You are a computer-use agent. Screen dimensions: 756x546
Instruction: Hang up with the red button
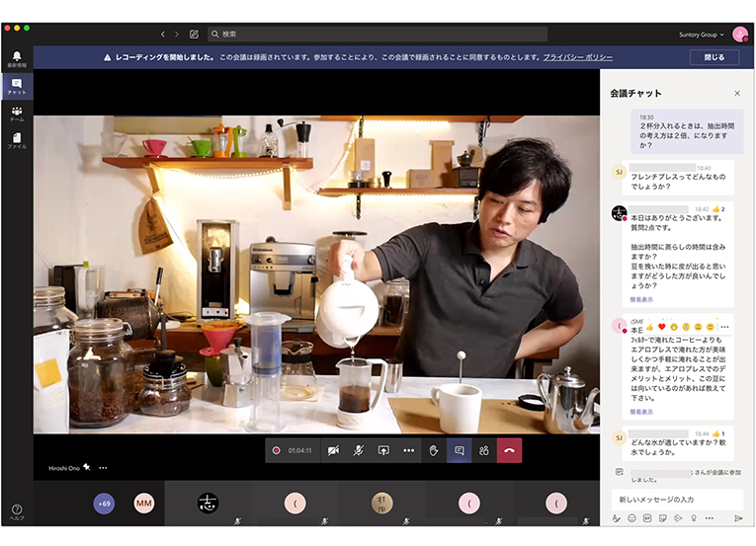tap(509, 450)
